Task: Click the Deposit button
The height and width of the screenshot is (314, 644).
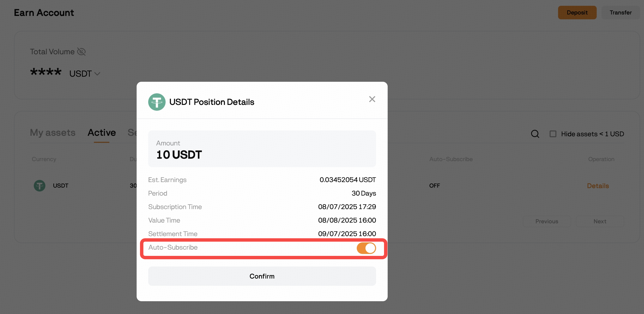Action: point(577,13)
